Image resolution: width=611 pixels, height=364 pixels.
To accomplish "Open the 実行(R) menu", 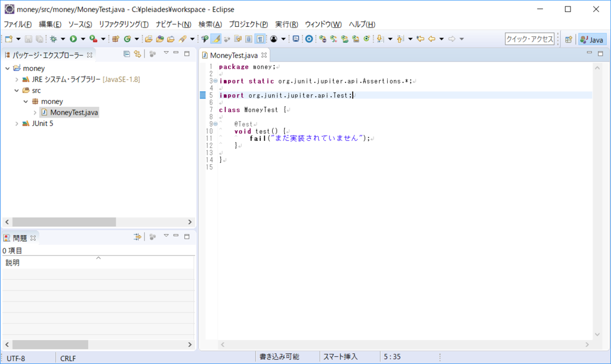I will [286, 24].
